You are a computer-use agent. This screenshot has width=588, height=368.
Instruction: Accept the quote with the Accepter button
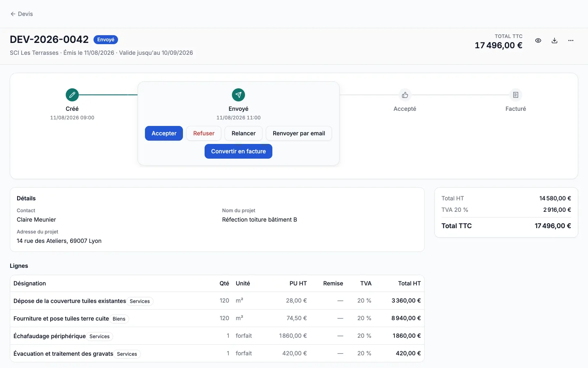click(x=164, y=133)
